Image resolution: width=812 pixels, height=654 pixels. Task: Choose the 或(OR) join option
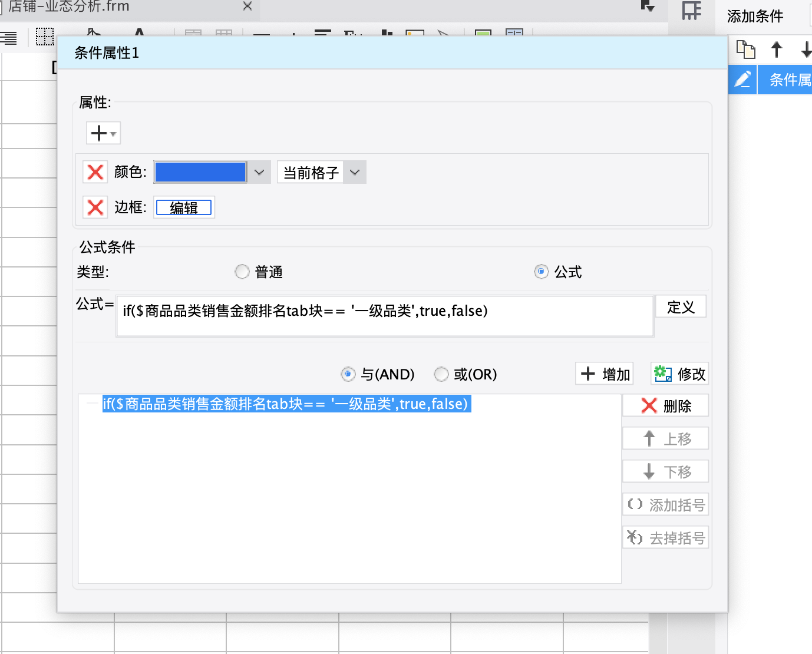pos(441,374)
